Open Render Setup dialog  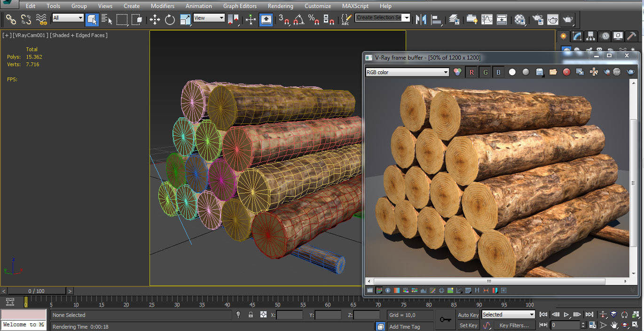point(537,19)
